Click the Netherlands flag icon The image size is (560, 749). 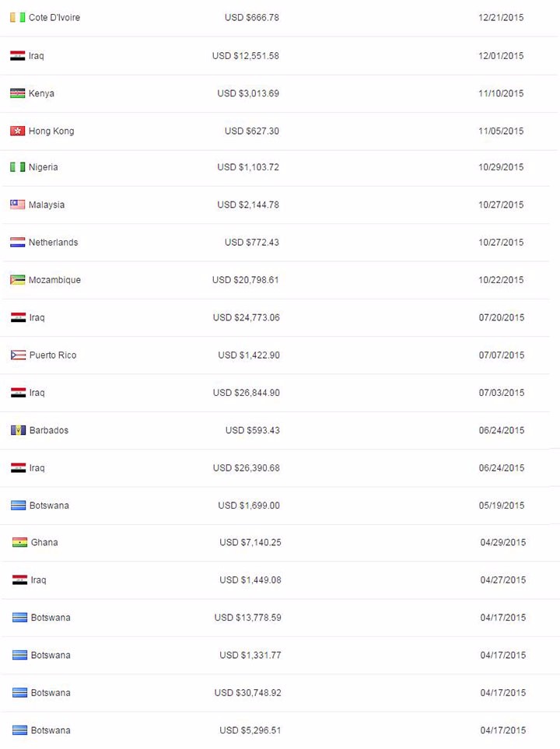pos(18,242)
